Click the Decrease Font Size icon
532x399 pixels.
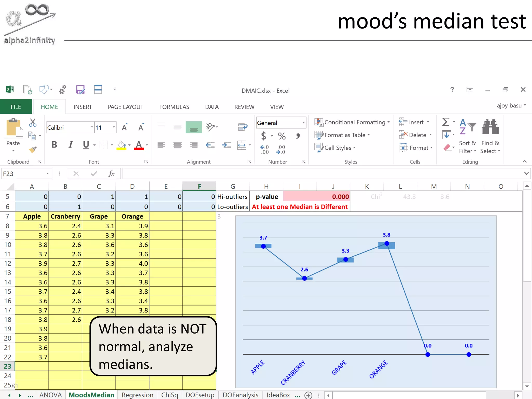pos(141,127)
